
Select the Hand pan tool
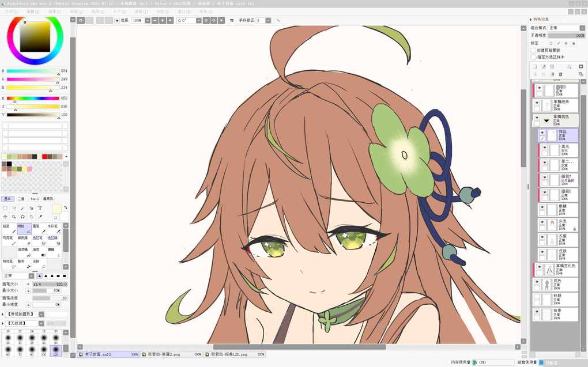32,217
